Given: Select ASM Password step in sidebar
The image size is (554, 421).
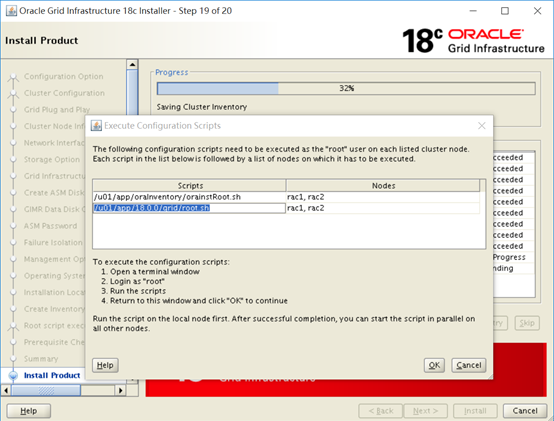Looking at the screenshot, I should (x=51, y=226).
